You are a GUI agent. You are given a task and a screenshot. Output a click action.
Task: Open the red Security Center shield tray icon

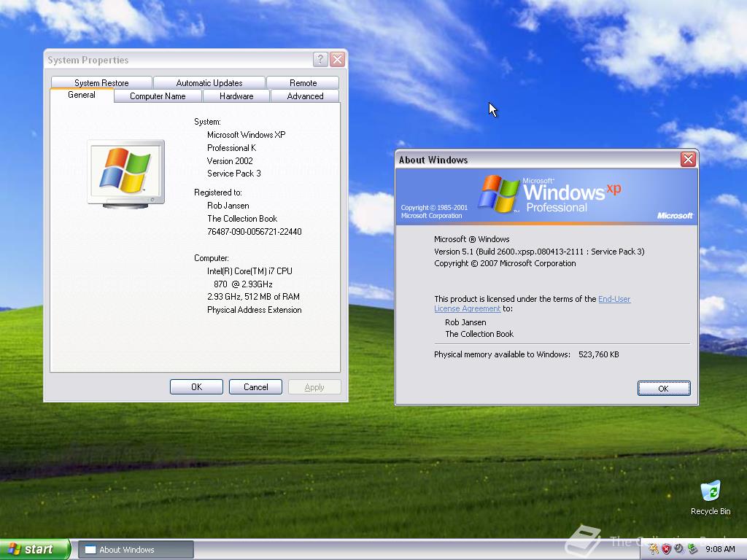click(x=667, y=549)
